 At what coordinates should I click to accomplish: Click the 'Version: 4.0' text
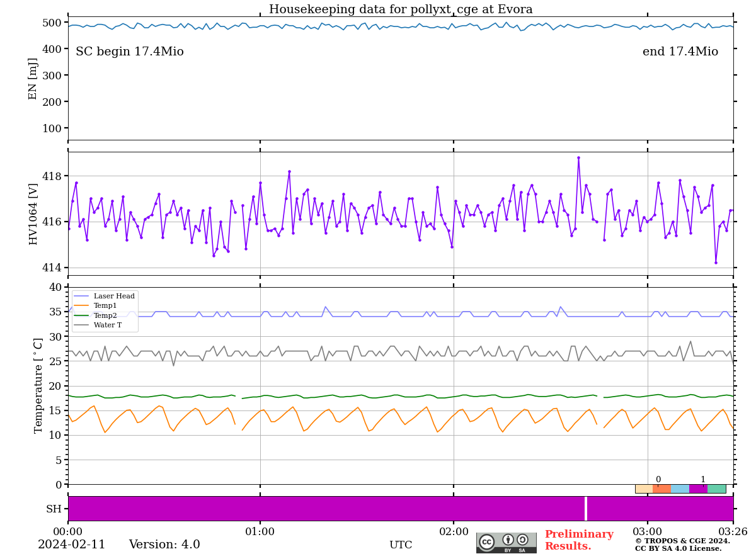(164, 545)
